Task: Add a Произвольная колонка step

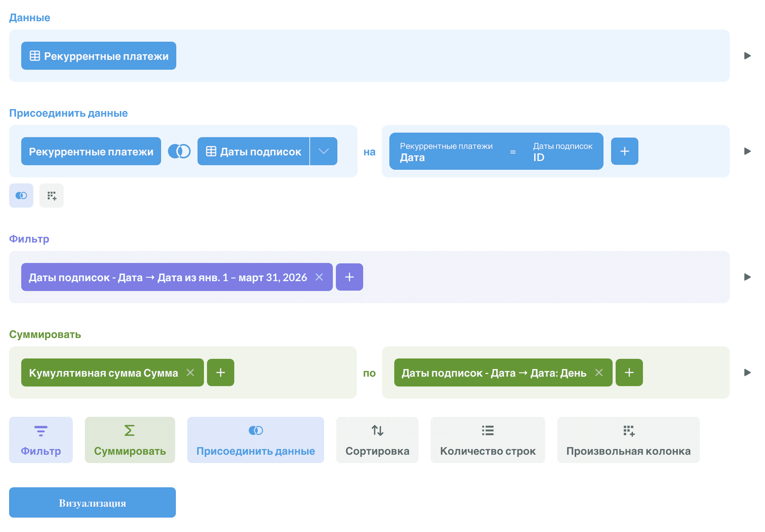Action: pyautogui.click(x=628, y=440)
